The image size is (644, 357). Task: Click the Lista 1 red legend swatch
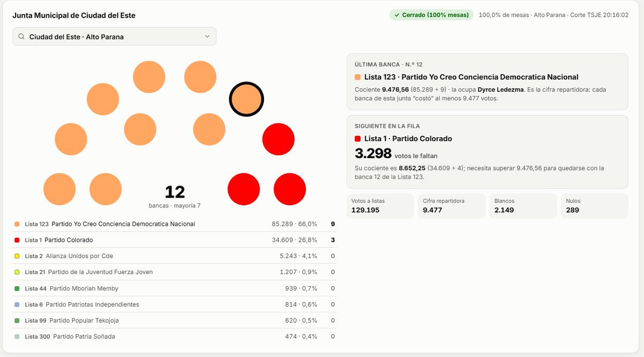17,240
